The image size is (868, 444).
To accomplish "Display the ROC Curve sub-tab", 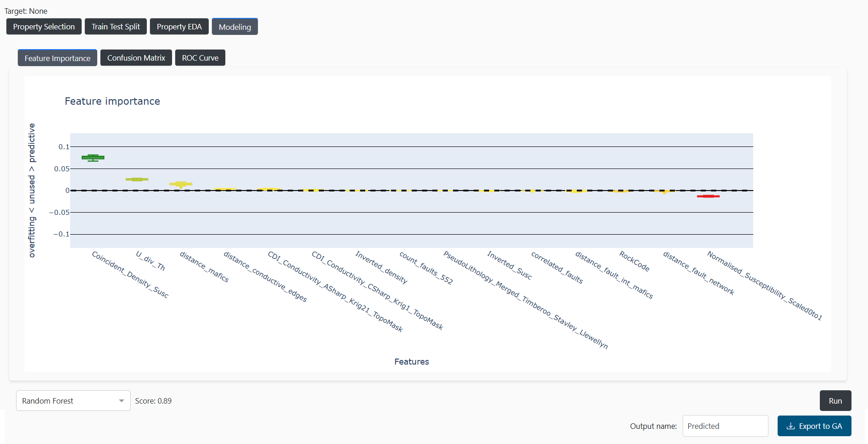I will click(x=200, y=58).
